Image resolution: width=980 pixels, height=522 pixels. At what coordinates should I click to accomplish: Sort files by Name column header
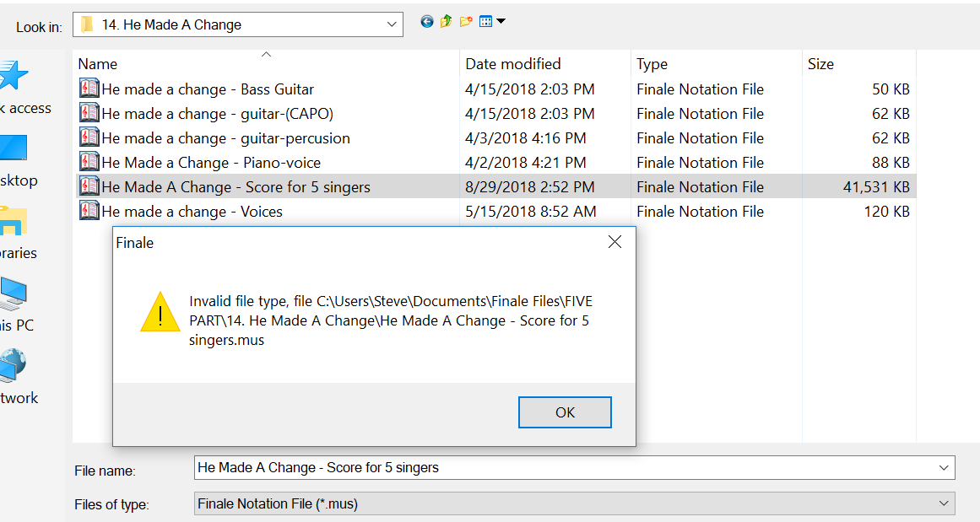(98, 64)
